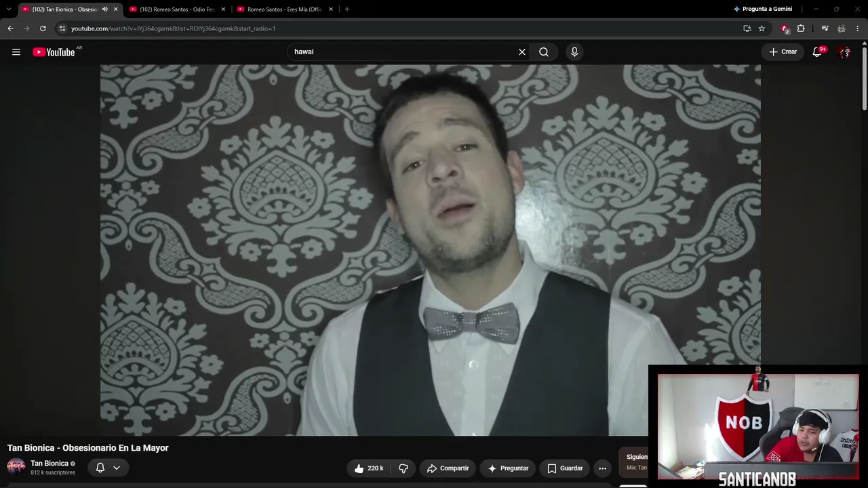The image size is (868, 488).
Task: Click the video title Obsesionario En La Mayor
Action: click(88, 448)
